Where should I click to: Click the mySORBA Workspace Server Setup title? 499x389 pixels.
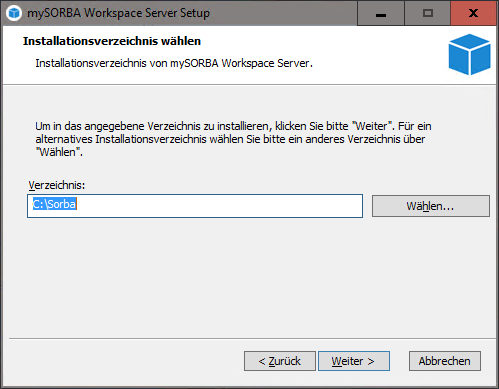pos(118,13)
